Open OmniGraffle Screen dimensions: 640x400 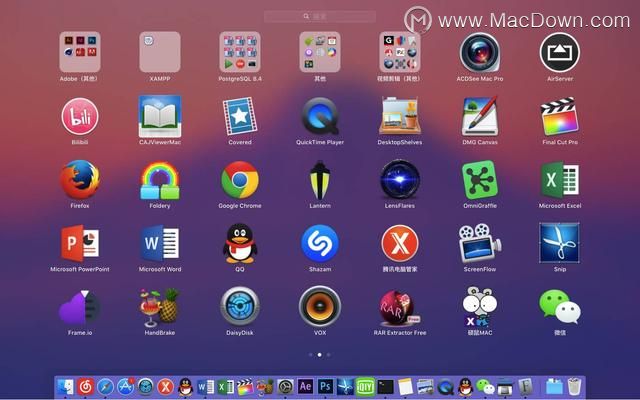coord(480,180)
